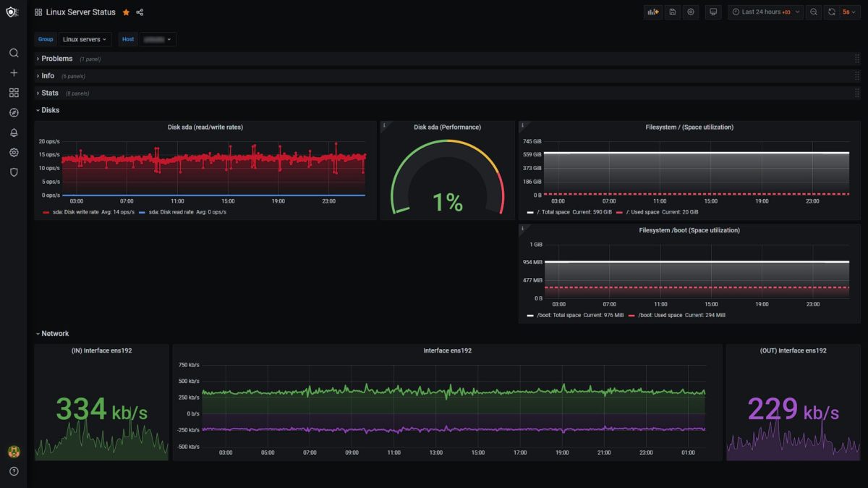Click the Disk sda (read/write rates) panel title
Viewport: 868px width, 488px height.
pyautogui.click(x=205, y=127)
